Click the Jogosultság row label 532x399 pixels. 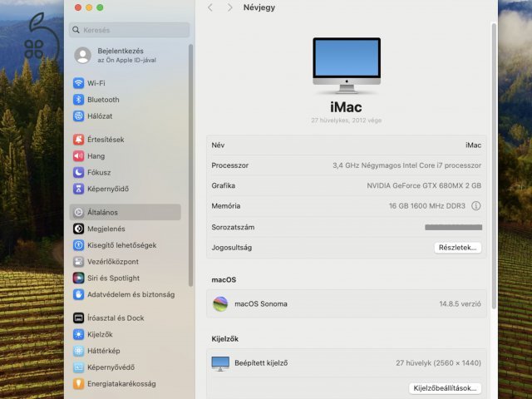pos(232,248)
